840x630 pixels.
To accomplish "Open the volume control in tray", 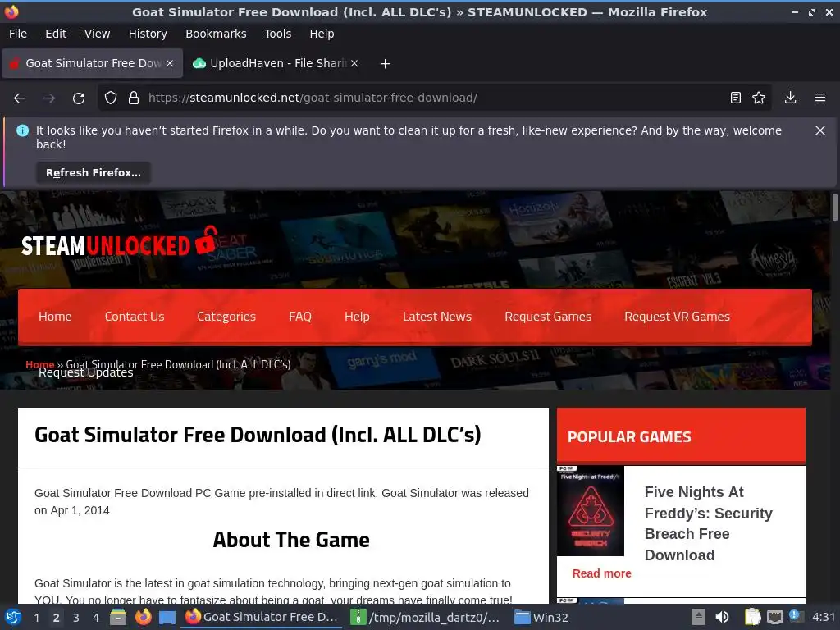I will pos(722,617).
